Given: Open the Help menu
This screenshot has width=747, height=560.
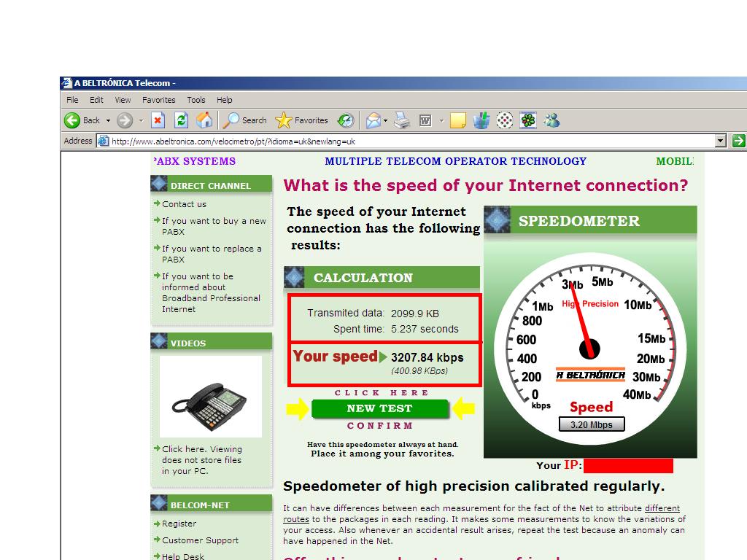Looking at the screenshot, I should click(x=225, y=100).
